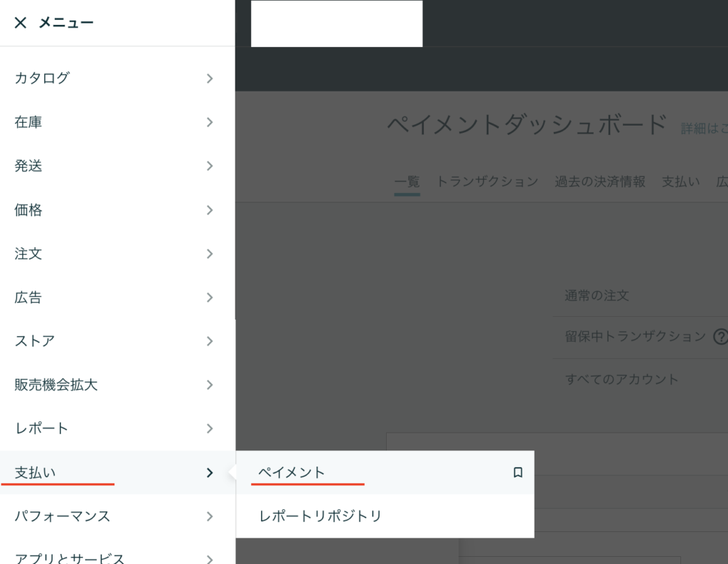This screenshot has width=728, height=564.
Task: Switch to the トランザクション tab
Action: point(487,182)
